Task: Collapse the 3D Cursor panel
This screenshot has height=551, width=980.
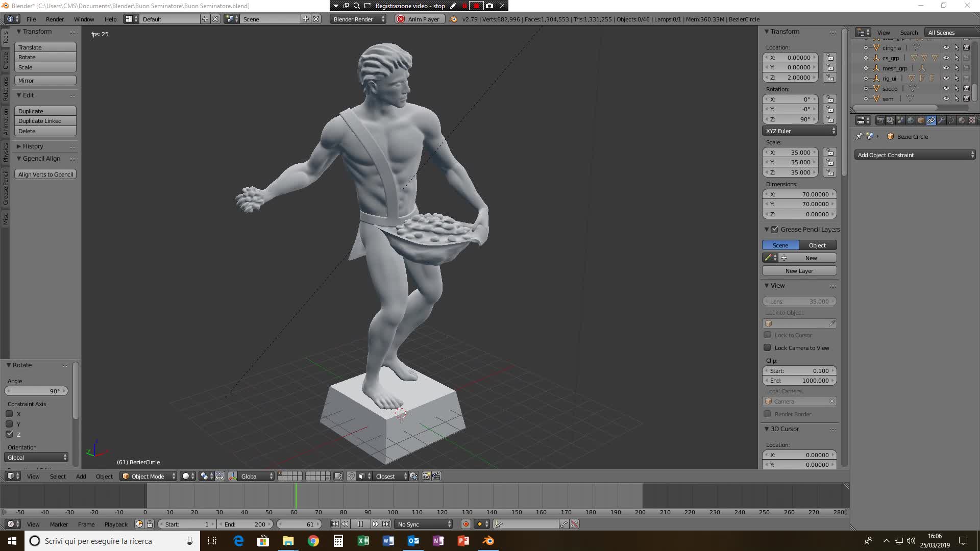Action: click(766, 429)
